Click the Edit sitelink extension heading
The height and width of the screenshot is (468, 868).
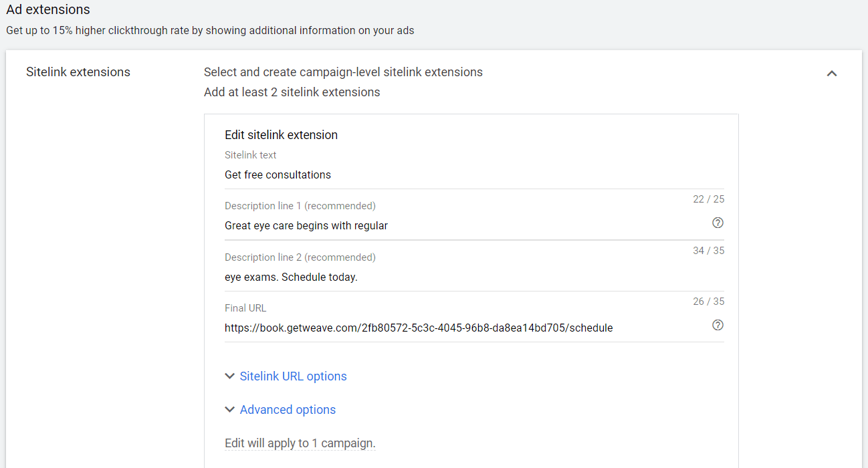pyautogui.click(x=281, y=134)
